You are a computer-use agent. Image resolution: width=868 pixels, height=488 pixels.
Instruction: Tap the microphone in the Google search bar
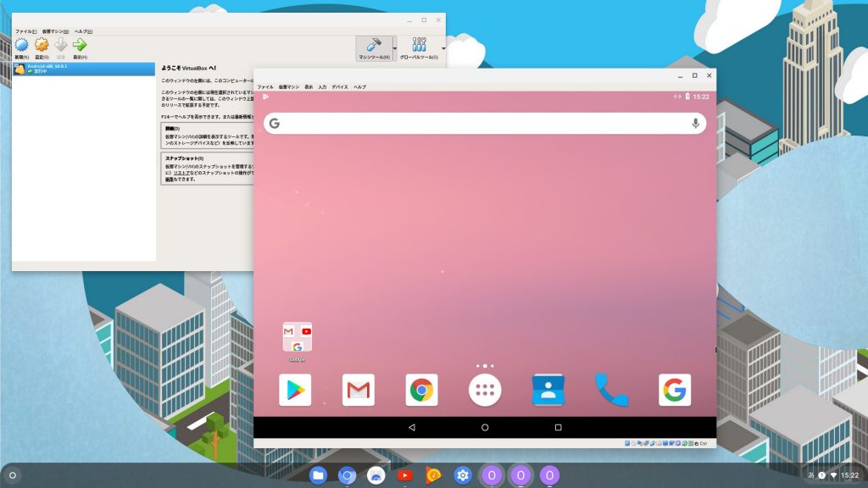(x=695, y=123)
